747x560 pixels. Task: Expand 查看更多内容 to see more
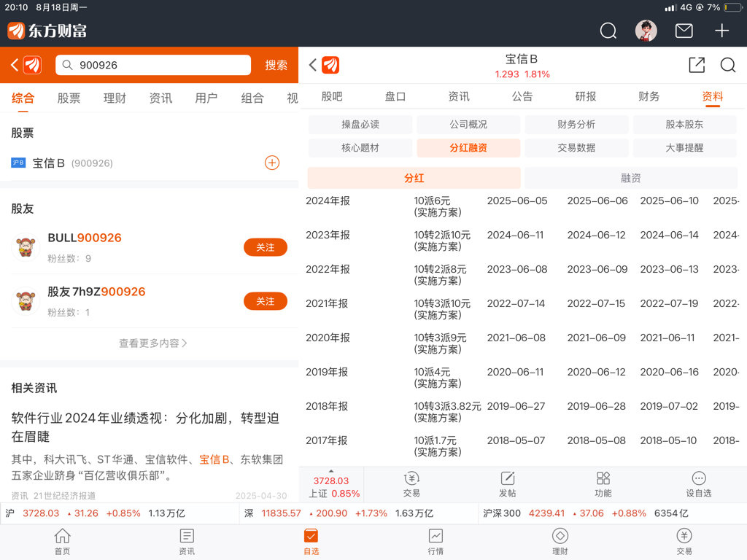click(x=153, y=343)
